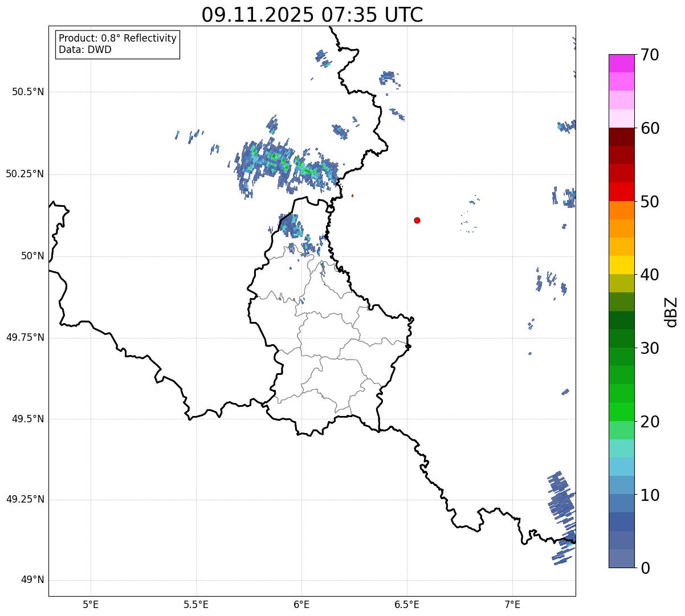Click the 7°E longitude label
Viewport: 685px width, 616px height.
pyautogui.click(x=513, y=604)
